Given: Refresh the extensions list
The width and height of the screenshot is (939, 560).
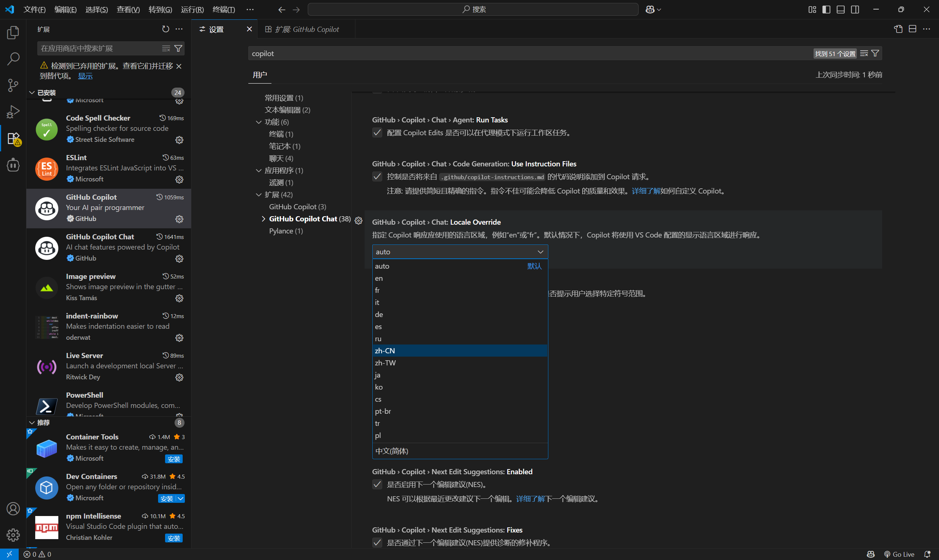Looking at the screenshot, I should (x=165, y=29).
